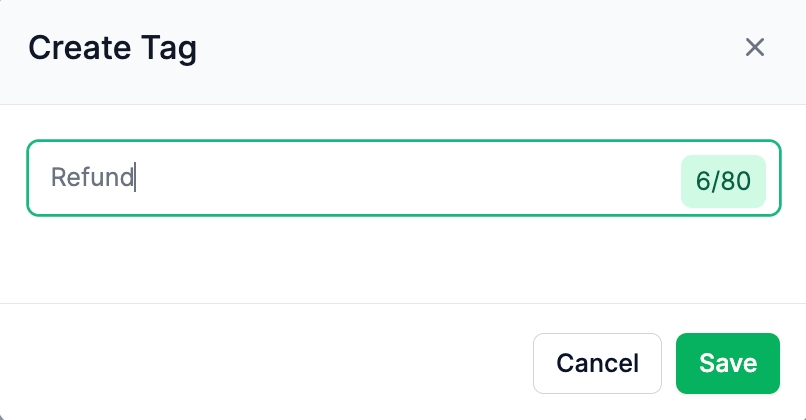Hit the close icon beside Create Tag
806x420 pixels.
755,47
